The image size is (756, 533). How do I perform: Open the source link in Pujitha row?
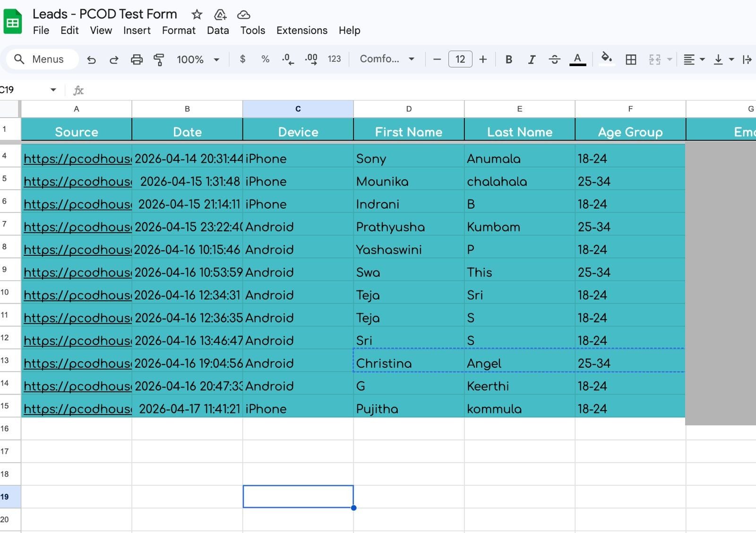(77, 409)
